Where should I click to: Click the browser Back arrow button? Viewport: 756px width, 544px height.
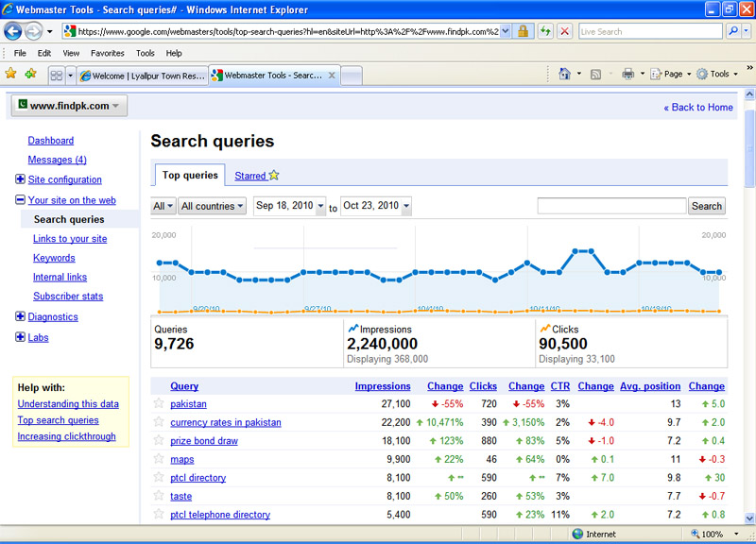[x=13, y=32]
